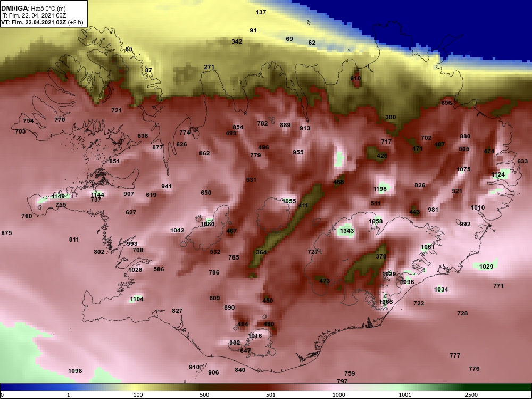Select the 776 value in the bottom right
Viewport: 532px width, 399px height.
coord(474,369)
